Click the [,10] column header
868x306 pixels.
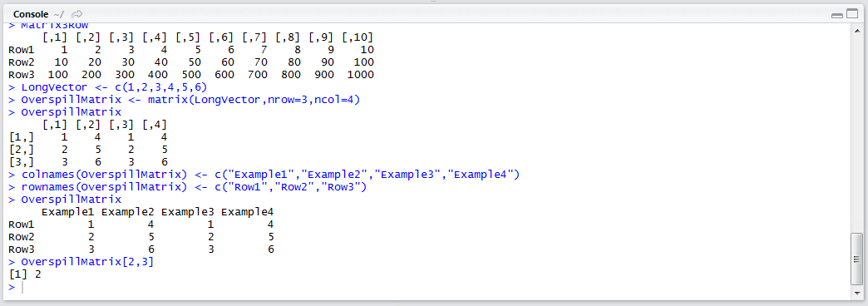point(358,37)
